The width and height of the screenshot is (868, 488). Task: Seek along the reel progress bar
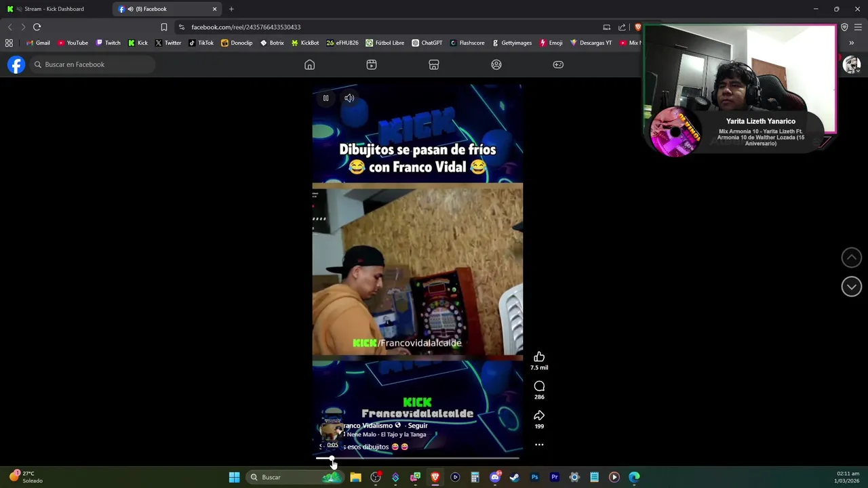(x=418, y=459)
